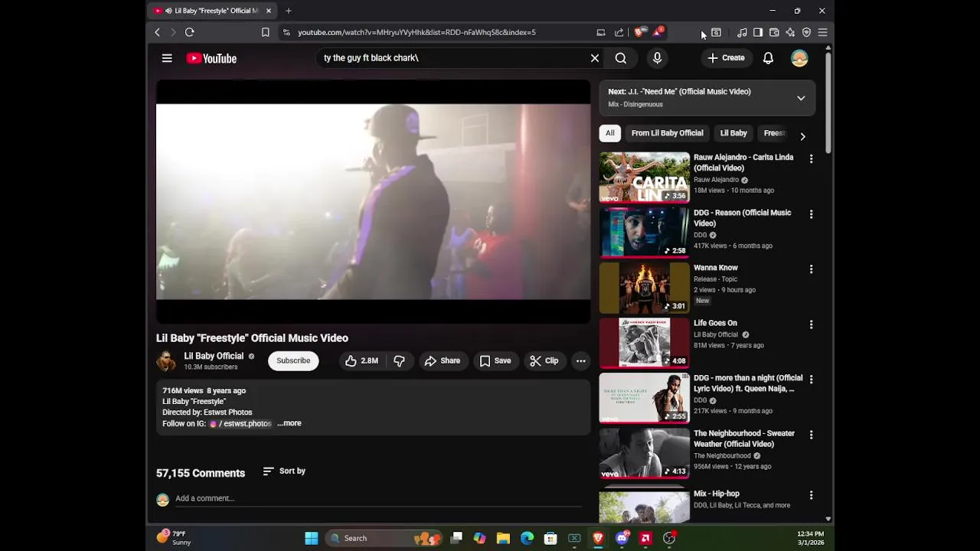The image size is (980, 551).
Task: Dislike the video with thumbs-down
Action: (399, 360)
